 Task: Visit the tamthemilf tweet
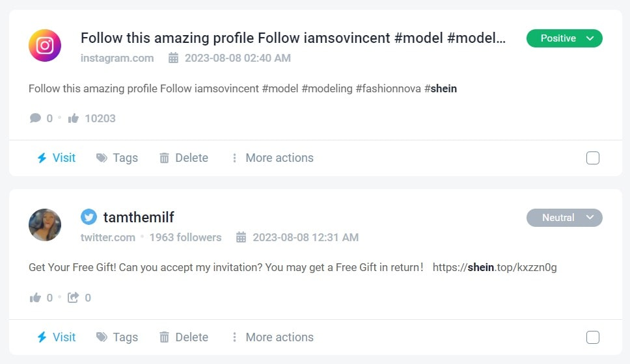click(x=56, y=337)
